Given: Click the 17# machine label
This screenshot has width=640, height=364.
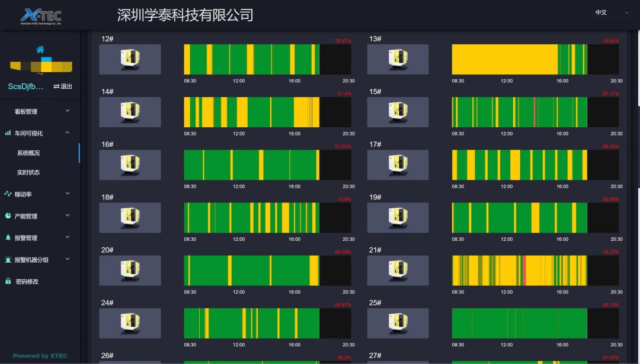Looking at the screenshot, I should point(375,144).
